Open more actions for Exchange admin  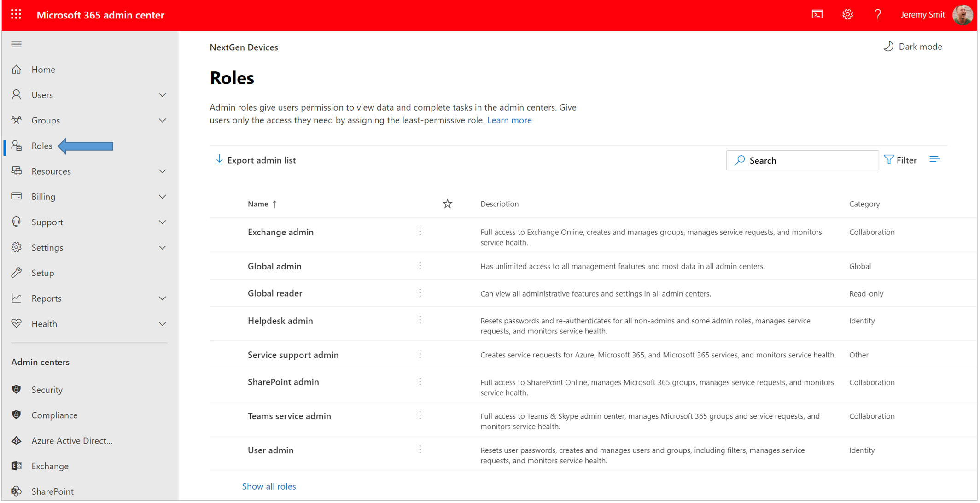420,232
